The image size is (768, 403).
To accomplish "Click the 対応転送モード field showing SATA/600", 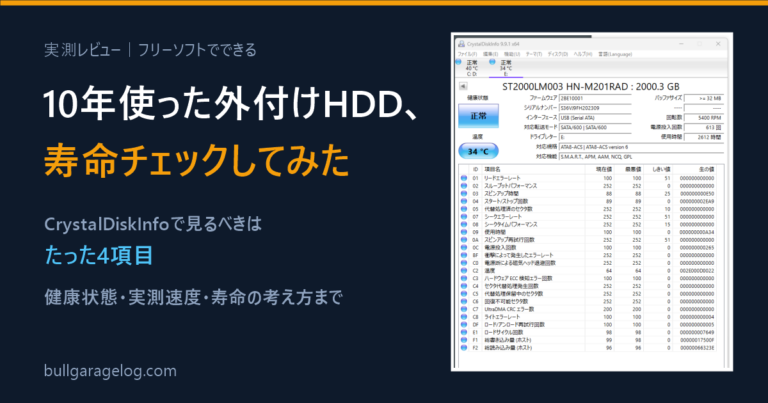I will click(x=595, y=127).
